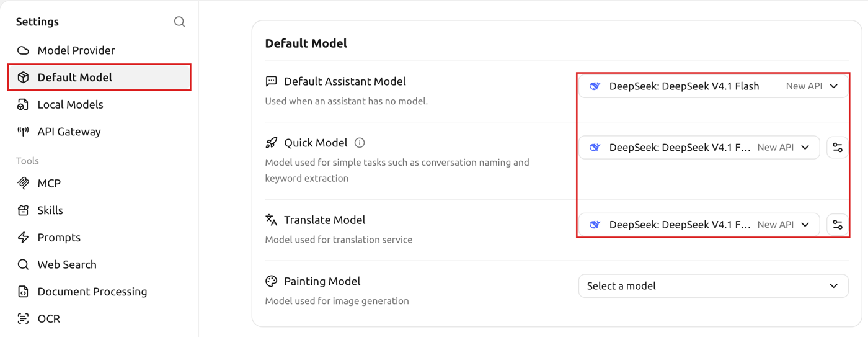Image resolution: width=868 pixels, height=337 pixels.
Task: Click the Settings search magnifier icon
Action: coord(179,22)
